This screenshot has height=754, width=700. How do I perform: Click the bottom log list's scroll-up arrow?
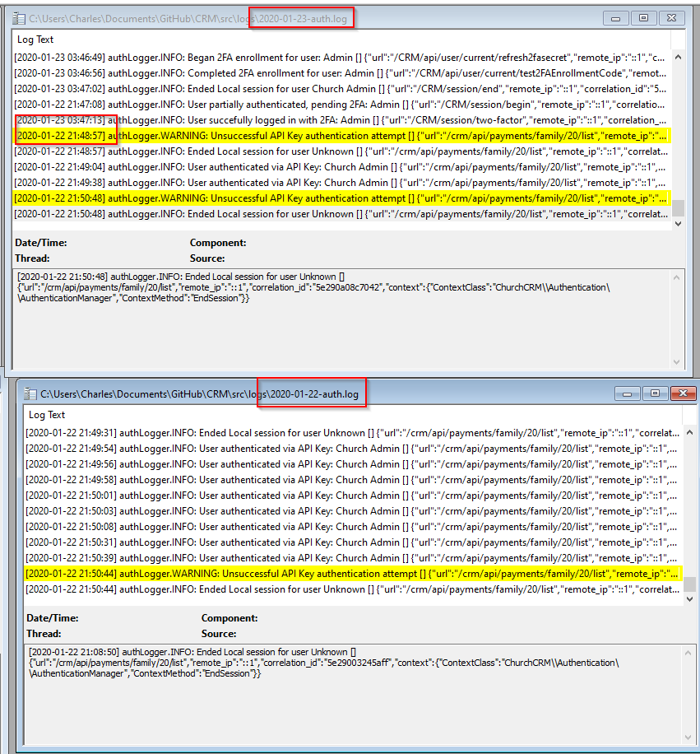[x=689, y=432]
